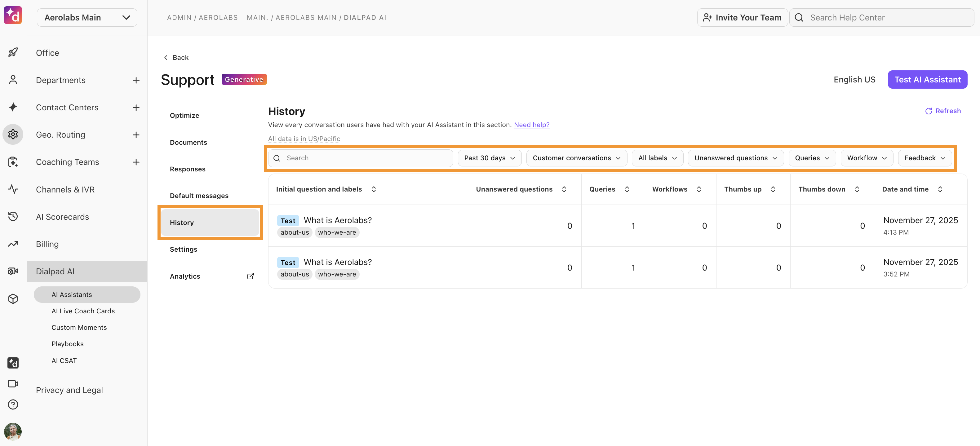Image resolution: width=980 pixels, height=446 pixels.
Task: Click the external link icon beside Analytics
Action: coord(250,276)
